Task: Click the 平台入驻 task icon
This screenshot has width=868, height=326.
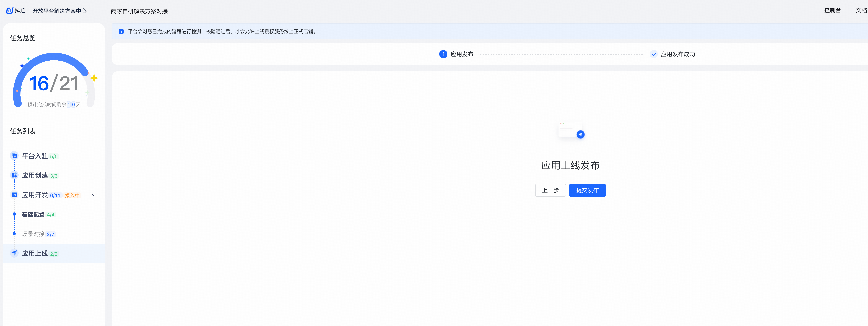Action: [x=14, y=155]
